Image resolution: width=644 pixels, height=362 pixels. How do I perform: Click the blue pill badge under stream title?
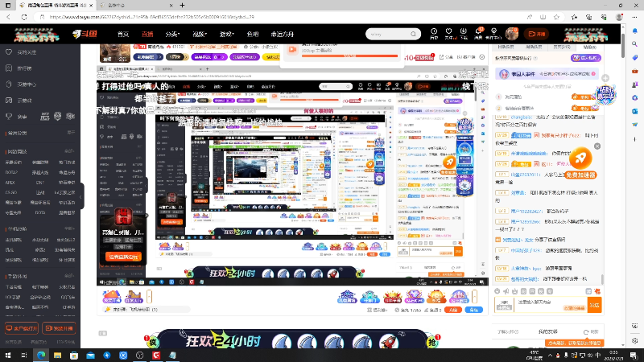click(x=147, y=57)
